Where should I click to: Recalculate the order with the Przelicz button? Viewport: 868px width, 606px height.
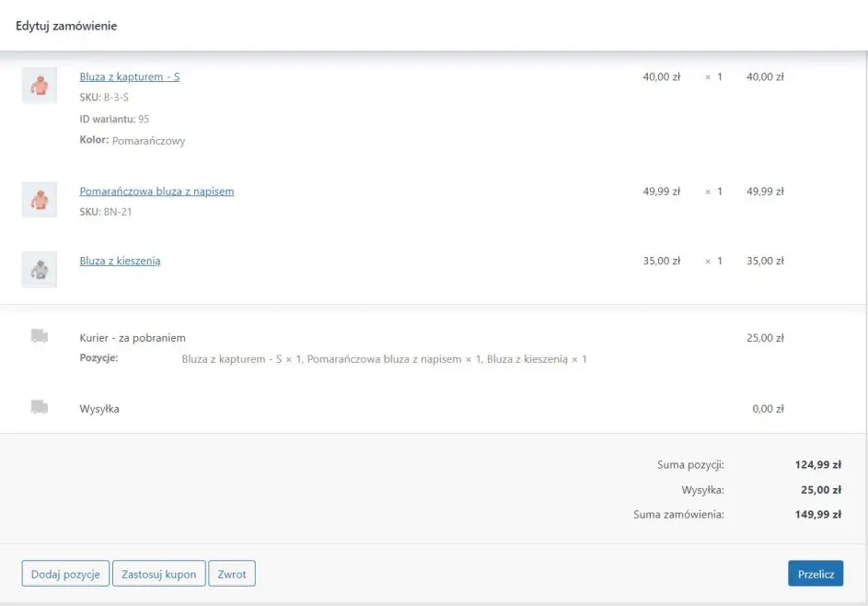(x=816, y=574)
